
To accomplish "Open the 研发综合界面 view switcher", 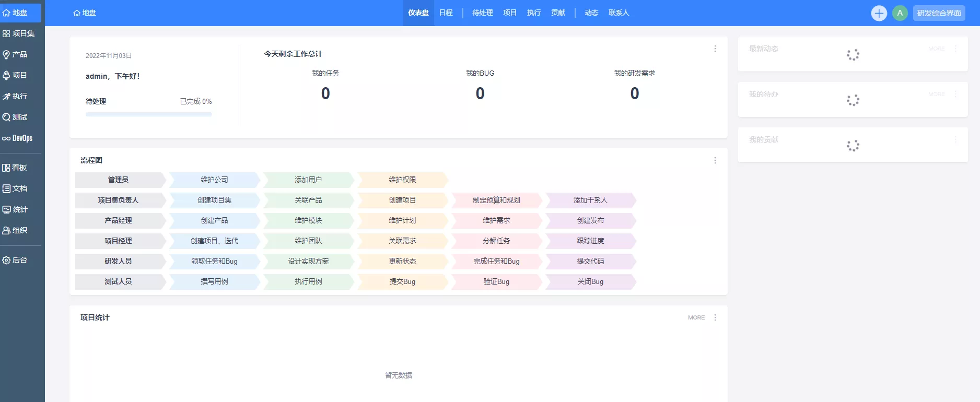I will pos(939,13).
